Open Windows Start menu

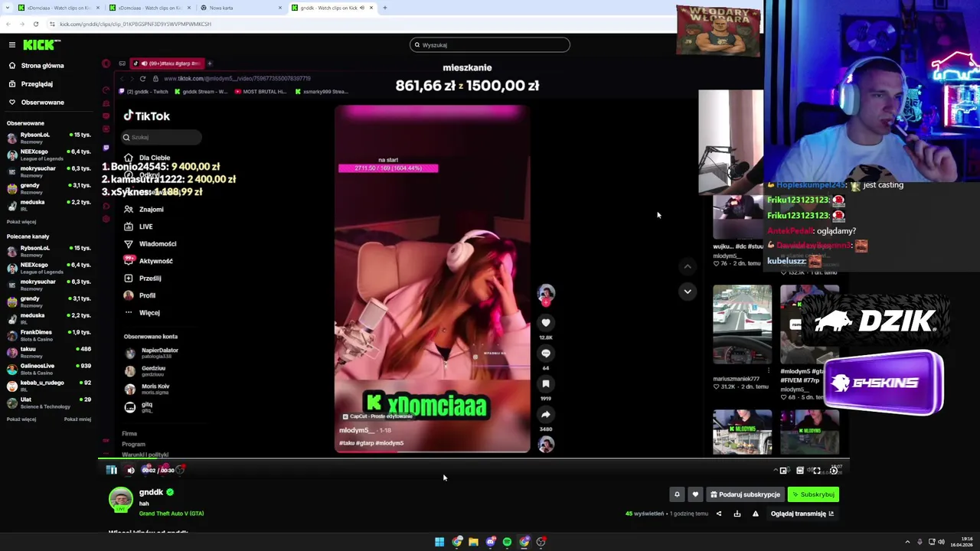(x=439, y=542)
